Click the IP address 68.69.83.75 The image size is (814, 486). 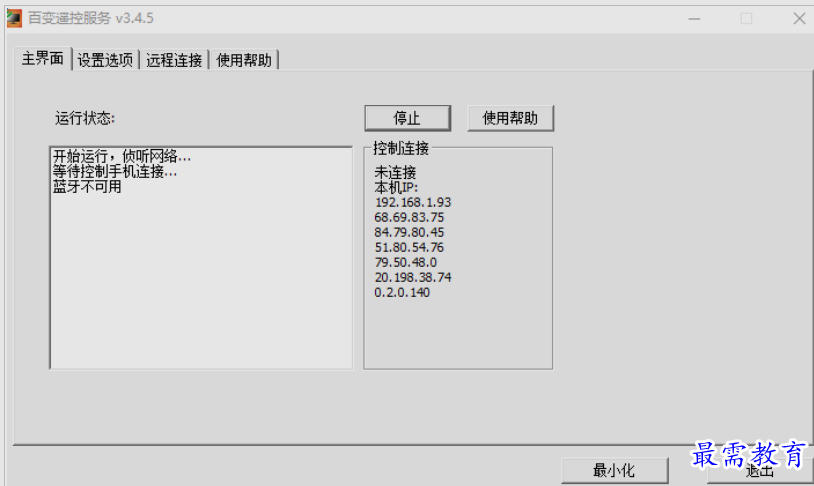coord(409,217)
